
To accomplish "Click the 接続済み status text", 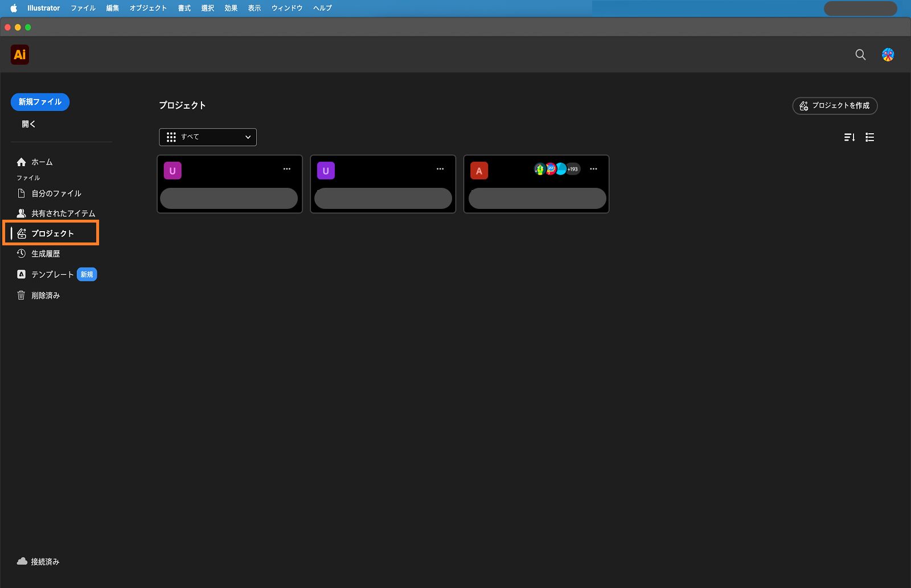I will 45,562.
